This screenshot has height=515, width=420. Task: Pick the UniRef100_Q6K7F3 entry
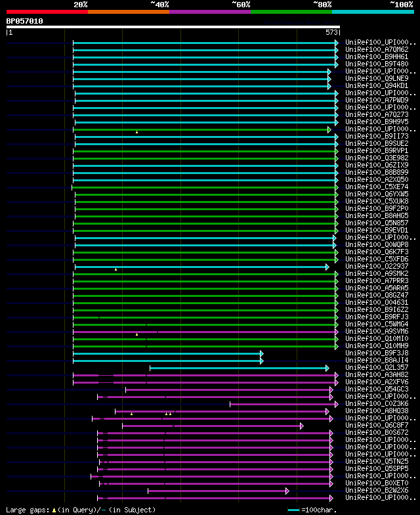coord(377,252)
